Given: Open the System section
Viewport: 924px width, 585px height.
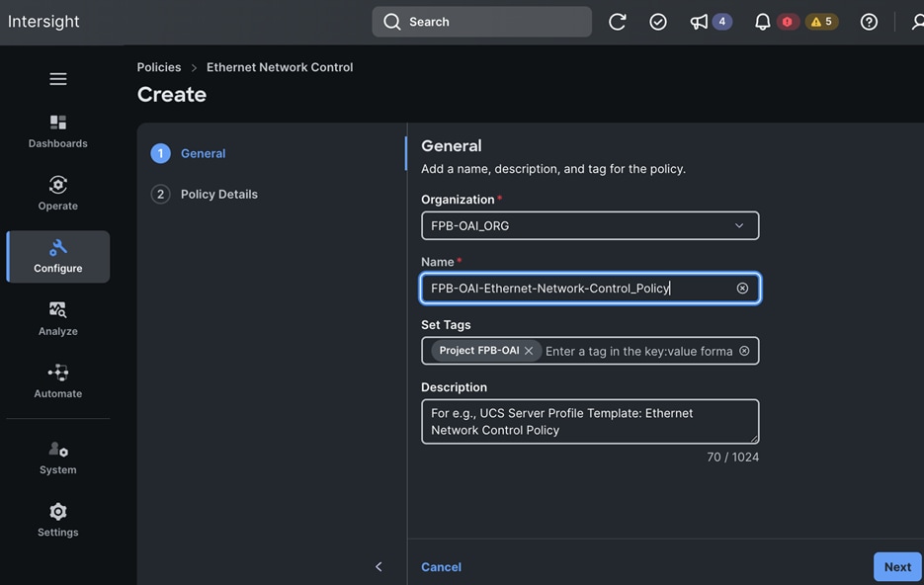Looking at the screenshot, I should (57, 458).
